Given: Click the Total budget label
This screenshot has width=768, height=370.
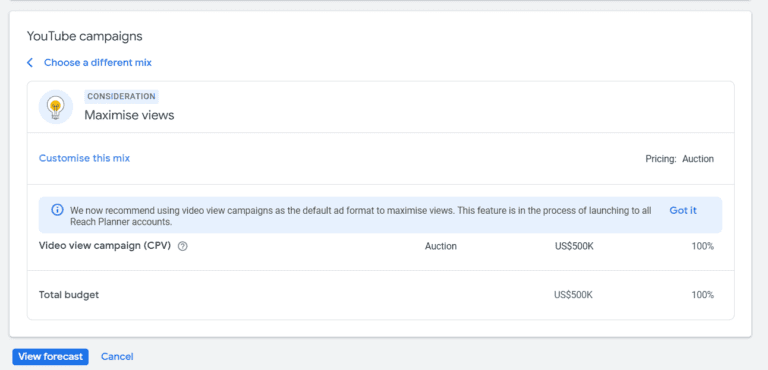Looking at the screenshot, I should point(69,295).
